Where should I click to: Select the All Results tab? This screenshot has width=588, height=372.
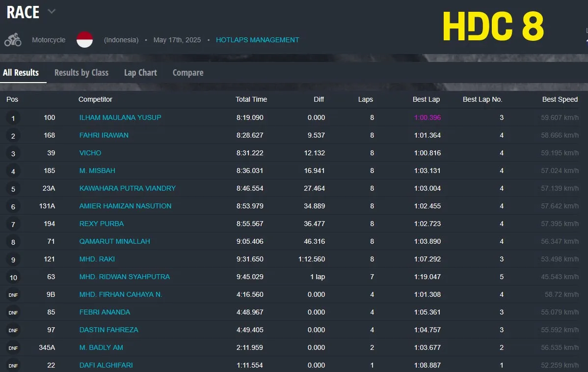(21, 72)
